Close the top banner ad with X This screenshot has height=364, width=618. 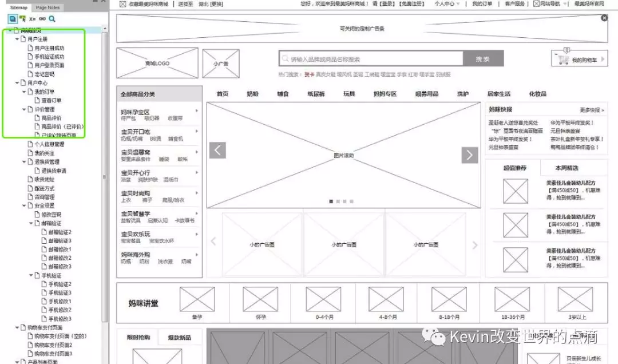click(604, 18)
